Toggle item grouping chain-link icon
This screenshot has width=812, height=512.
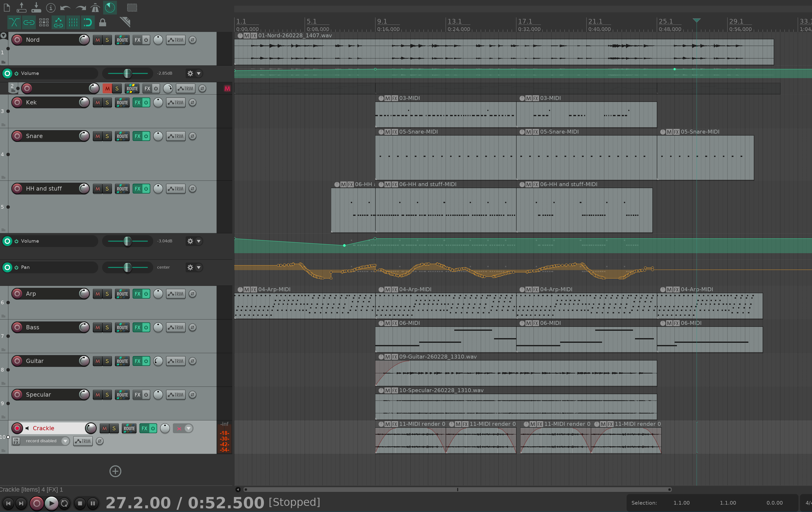click(29, 23)
